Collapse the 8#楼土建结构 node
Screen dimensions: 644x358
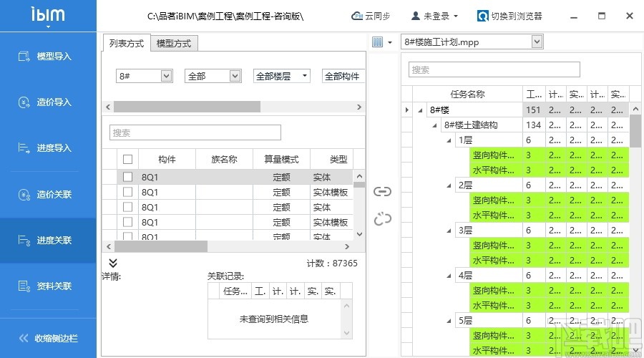click(x=434, y=125)
